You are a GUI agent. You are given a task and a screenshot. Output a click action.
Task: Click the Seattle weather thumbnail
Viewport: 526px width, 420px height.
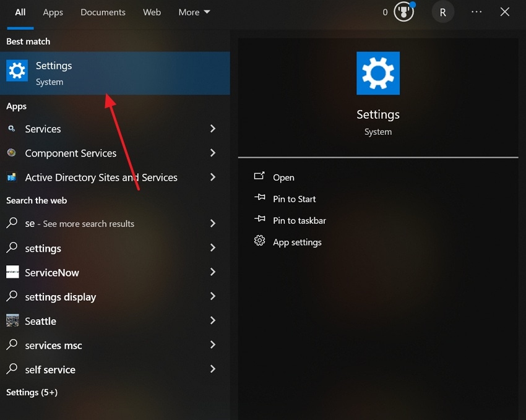14,321
